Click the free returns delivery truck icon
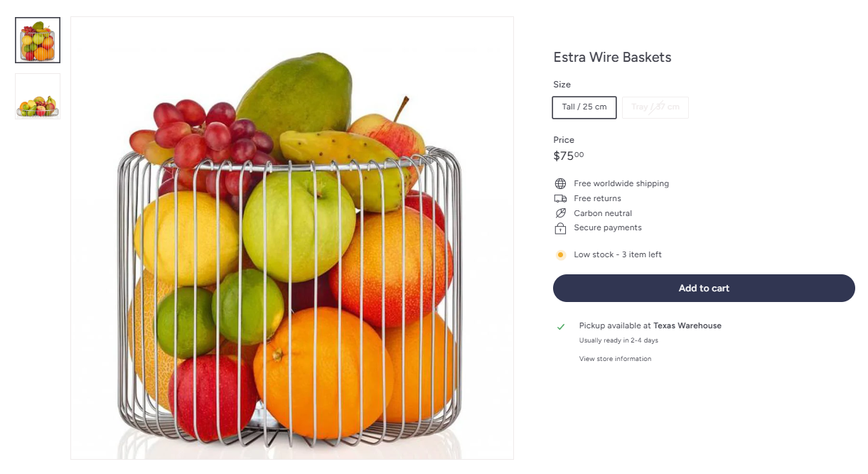 (561, 198)
